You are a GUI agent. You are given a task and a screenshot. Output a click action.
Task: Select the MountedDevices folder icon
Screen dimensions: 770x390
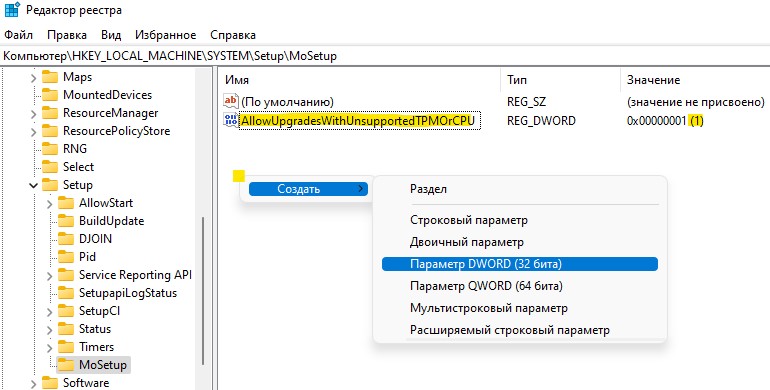[50, 95]
